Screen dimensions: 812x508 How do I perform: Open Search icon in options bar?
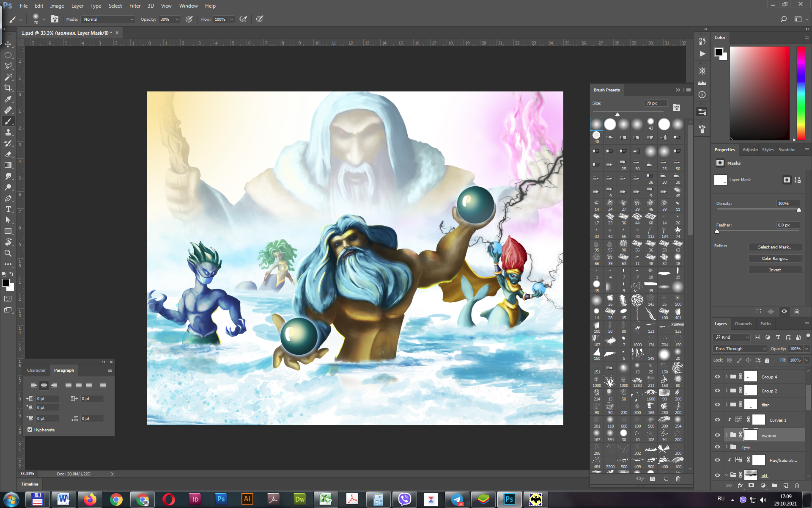(783, 19)
